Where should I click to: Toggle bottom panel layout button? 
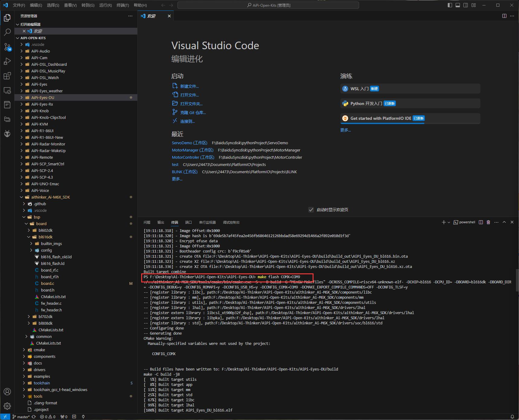point(458,5)
